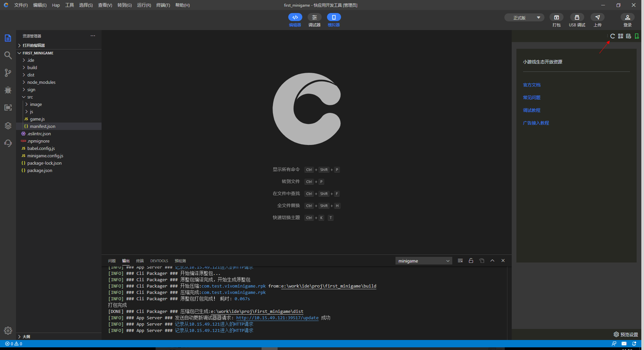The width and height of the screenshot is (644, 350).
Task: Clear output with the clear-list icon
Action: (x=460, y=261)
